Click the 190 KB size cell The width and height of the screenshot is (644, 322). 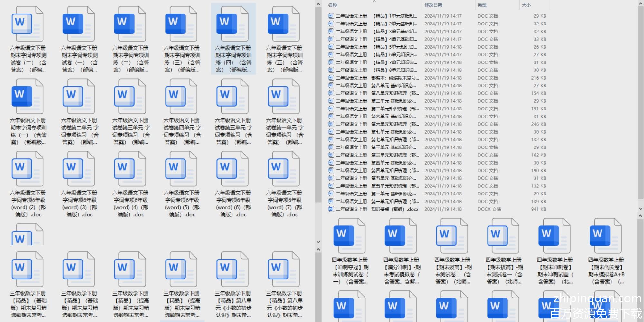(538, 170)
